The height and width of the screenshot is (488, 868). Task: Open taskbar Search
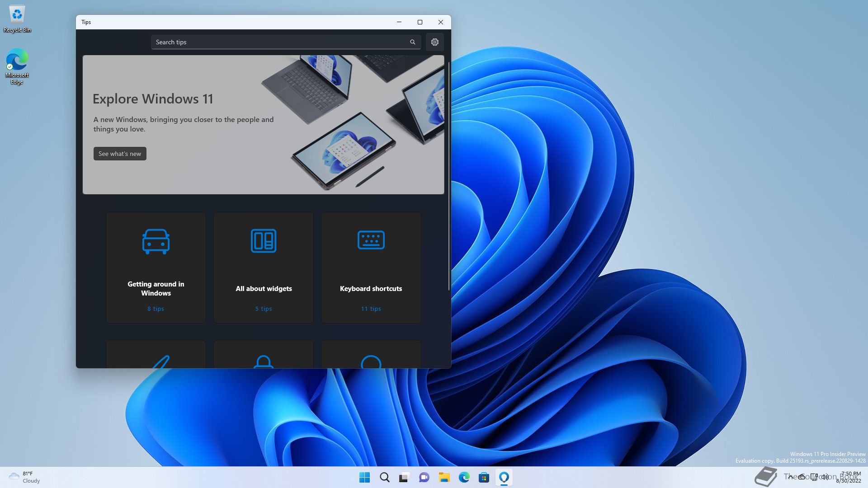point(385,477)
